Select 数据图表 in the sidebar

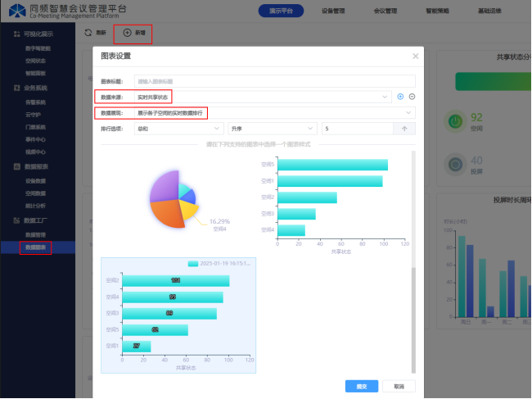tap(35, 247)
